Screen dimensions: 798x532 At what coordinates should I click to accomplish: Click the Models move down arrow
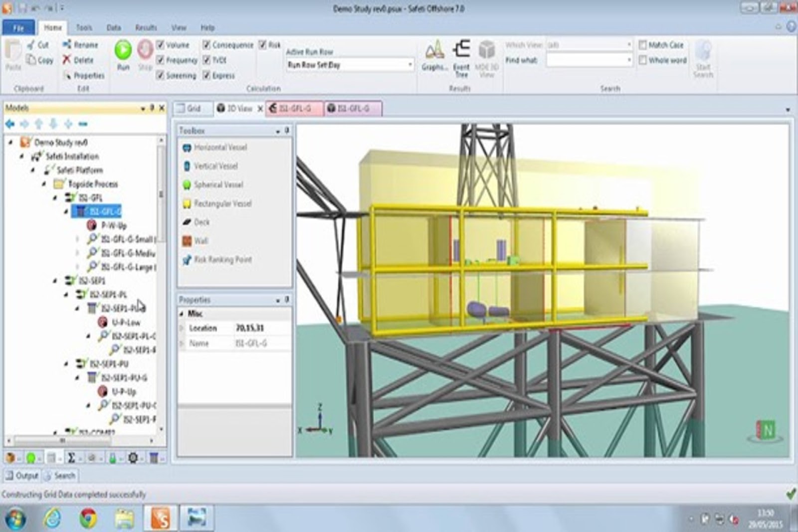click(53, 124)
